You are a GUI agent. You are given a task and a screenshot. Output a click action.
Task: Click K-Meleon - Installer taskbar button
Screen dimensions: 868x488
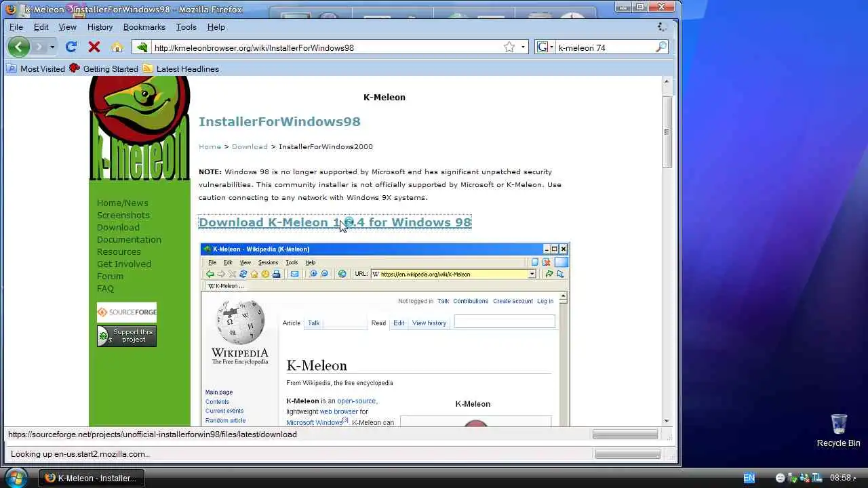click(90, 478)
